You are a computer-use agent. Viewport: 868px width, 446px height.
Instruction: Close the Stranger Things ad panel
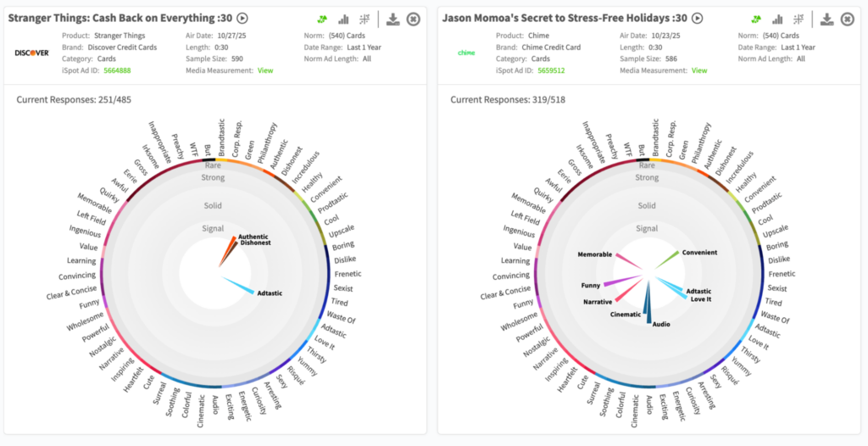[414, 19]
